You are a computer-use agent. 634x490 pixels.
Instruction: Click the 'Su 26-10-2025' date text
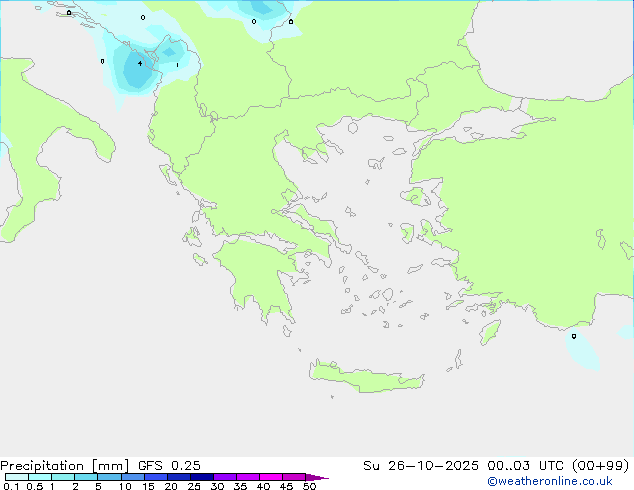click(x=421, y=466)
